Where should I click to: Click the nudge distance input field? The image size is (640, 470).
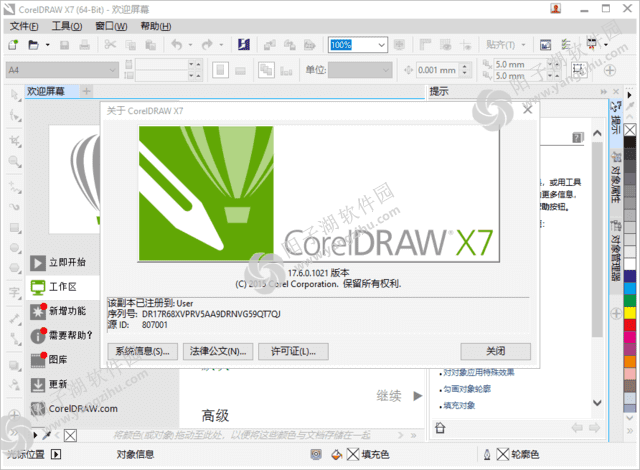pos(438,70)
